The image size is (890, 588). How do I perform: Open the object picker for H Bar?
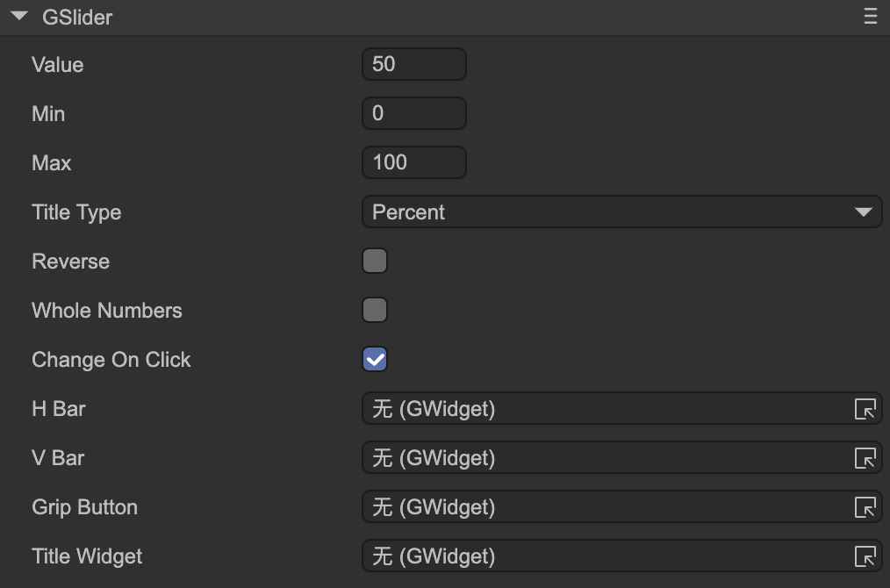(865, 409)
